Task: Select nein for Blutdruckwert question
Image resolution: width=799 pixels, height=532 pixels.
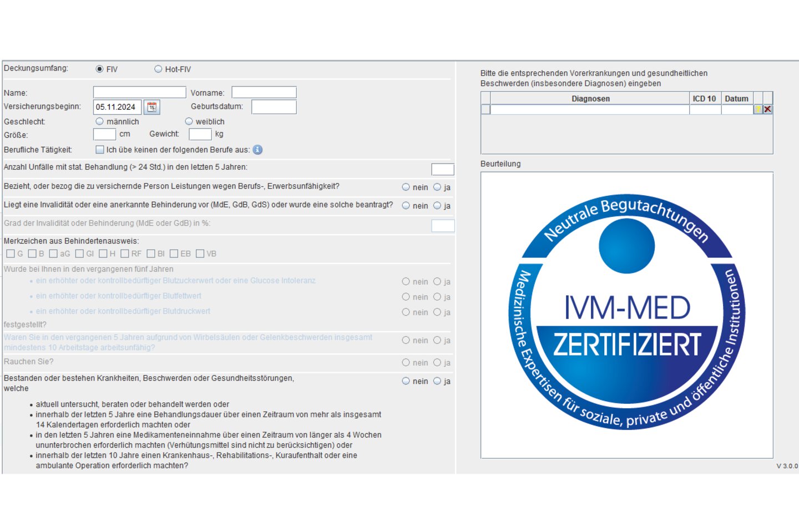Action: [x=406, y=312]
